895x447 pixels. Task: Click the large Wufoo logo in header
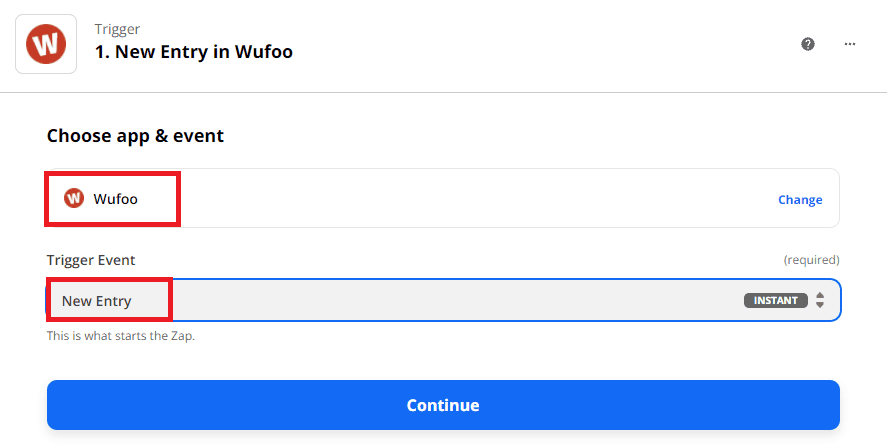(x=45, y=43)
